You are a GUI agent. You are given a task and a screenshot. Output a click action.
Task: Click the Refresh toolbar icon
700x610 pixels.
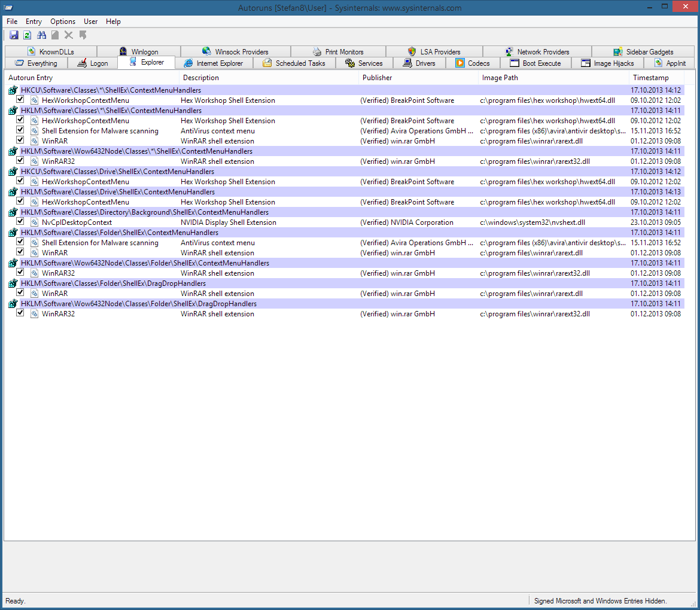click(28, 35)
